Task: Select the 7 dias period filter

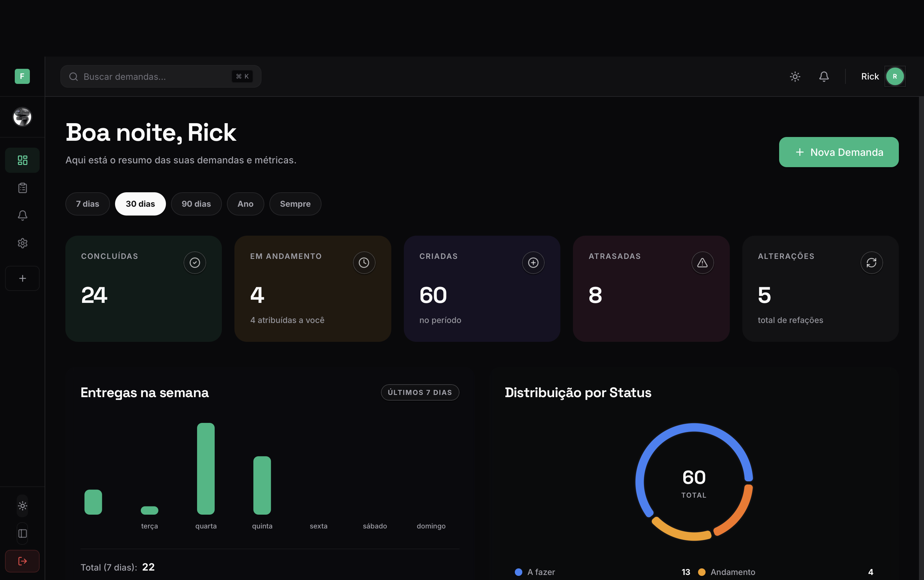Action: pyautogui.click(x=87, y=204)
